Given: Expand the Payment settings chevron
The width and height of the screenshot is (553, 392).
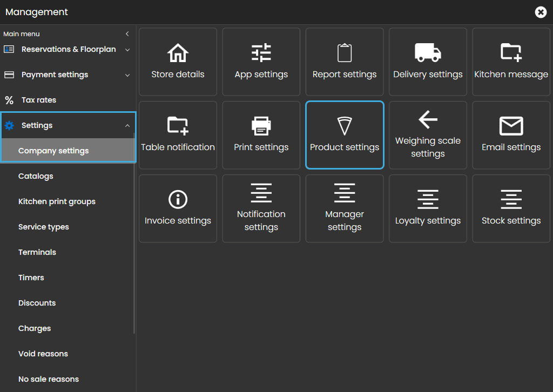Looking at the screenshot, I should (127, 75).
